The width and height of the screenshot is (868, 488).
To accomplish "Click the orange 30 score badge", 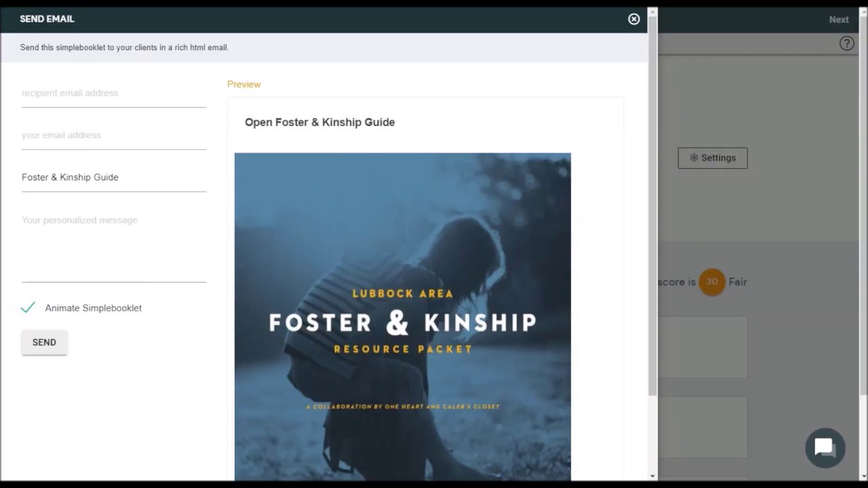I will click(712, 282).
